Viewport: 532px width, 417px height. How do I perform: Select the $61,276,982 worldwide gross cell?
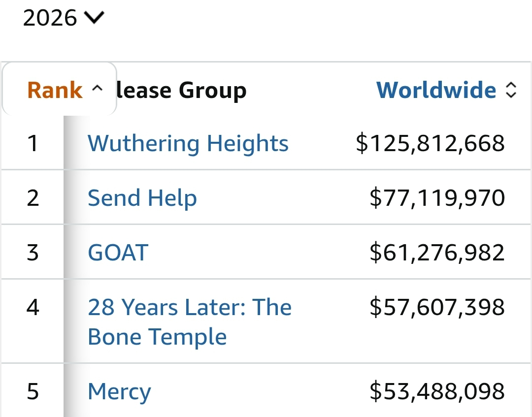click(x=437, y=253)
